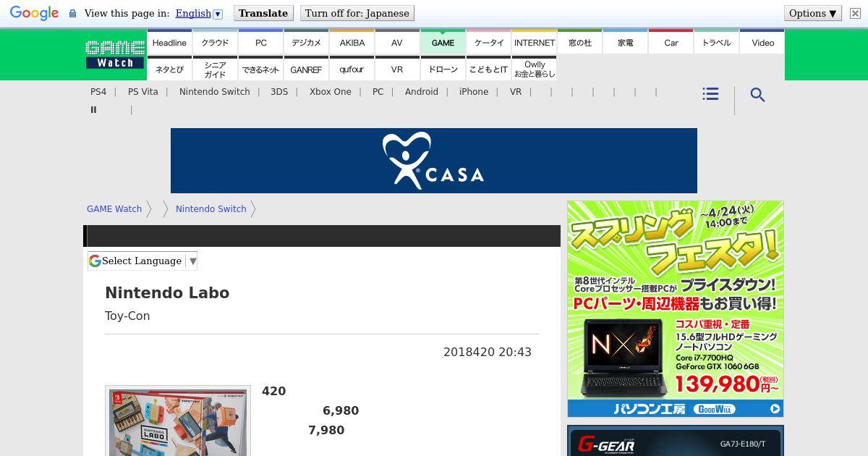Open the English language dropdown
This screenshot has width=868, height=456.
(x=199, y=13)
